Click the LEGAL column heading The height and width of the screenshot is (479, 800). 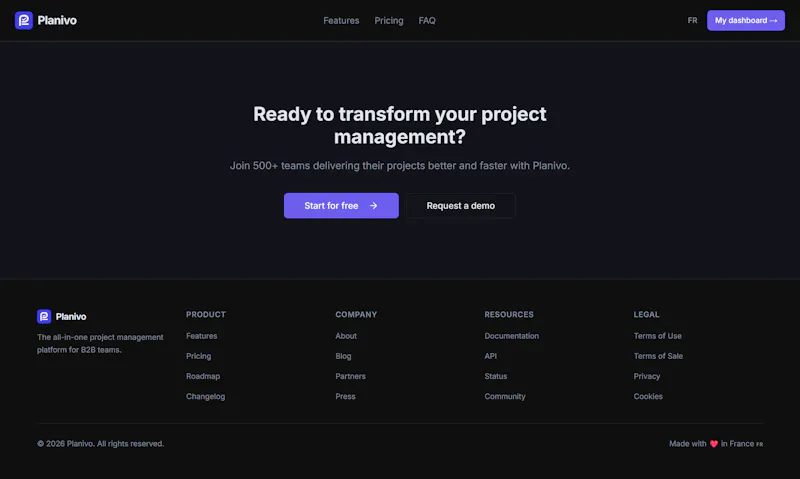point(646,314)
